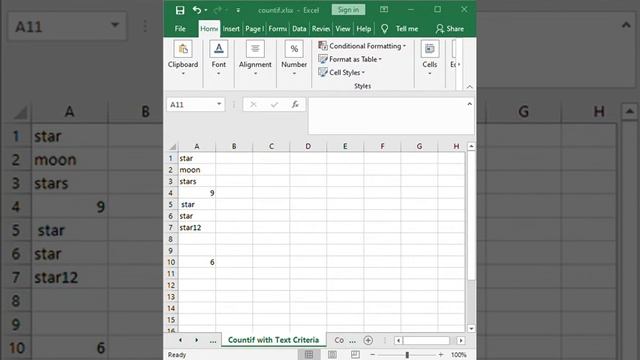Open the Name Box dropdown arrow

tap(219, 104)
